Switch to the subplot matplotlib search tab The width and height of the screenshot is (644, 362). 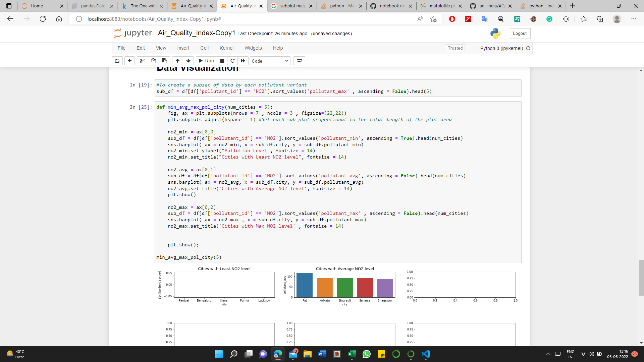[291, 6]
